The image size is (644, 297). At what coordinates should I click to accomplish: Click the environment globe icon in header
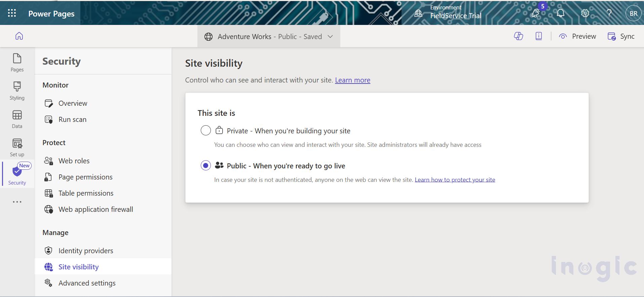tap(418, 13)
